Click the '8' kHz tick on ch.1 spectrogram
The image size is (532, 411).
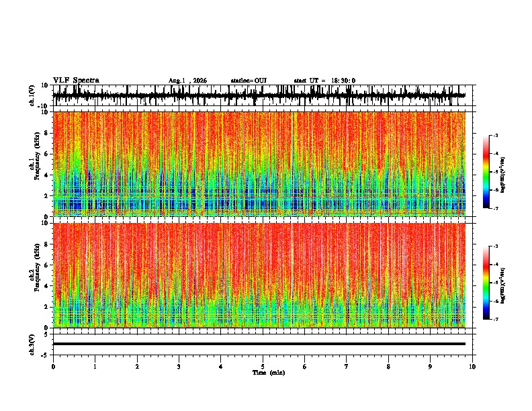tap(46, 133)
